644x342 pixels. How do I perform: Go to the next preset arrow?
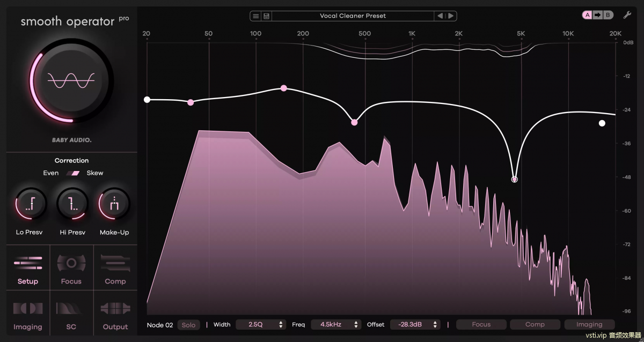(451, 16)
